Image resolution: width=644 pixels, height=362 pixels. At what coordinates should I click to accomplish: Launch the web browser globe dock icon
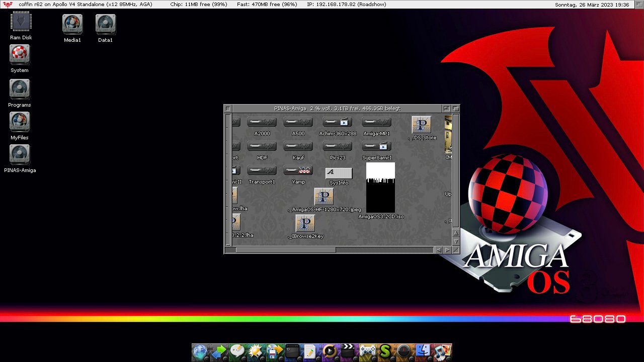(200, 352)
